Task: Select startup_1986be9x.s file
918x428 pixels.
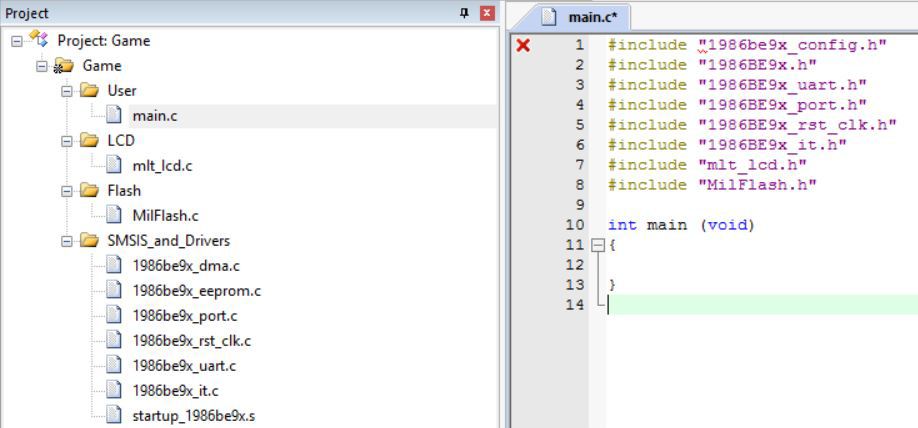Action: coord(194,416)
